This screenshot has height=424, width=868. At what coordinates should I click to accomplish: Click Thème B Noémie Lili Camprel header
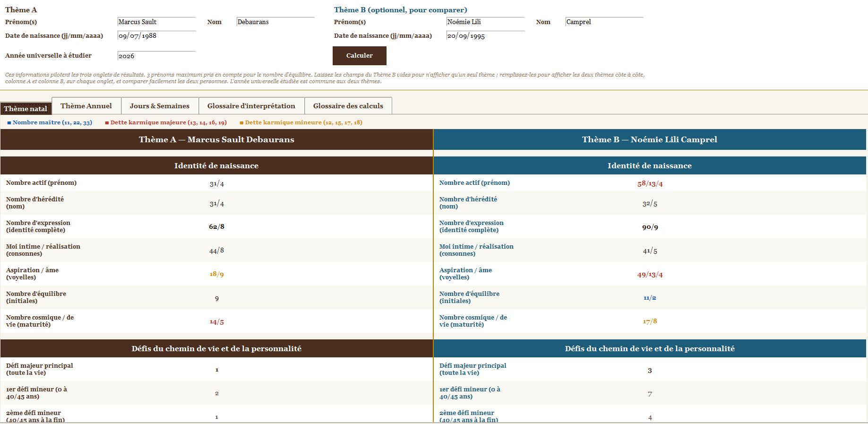click(650, 139)
